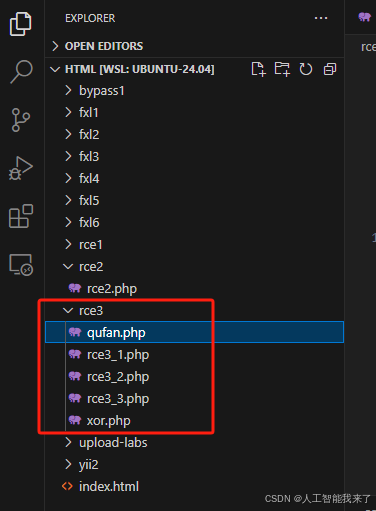
Task: Click the PHP elephant icon of rce2.php
Action: pos(75,288)
